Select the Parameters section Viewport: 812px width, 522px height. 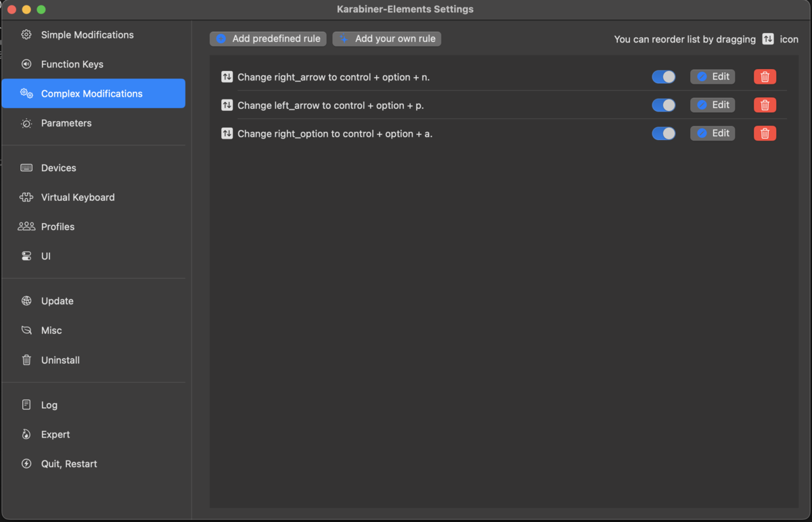pyautogui.click(x=93, y=123)
